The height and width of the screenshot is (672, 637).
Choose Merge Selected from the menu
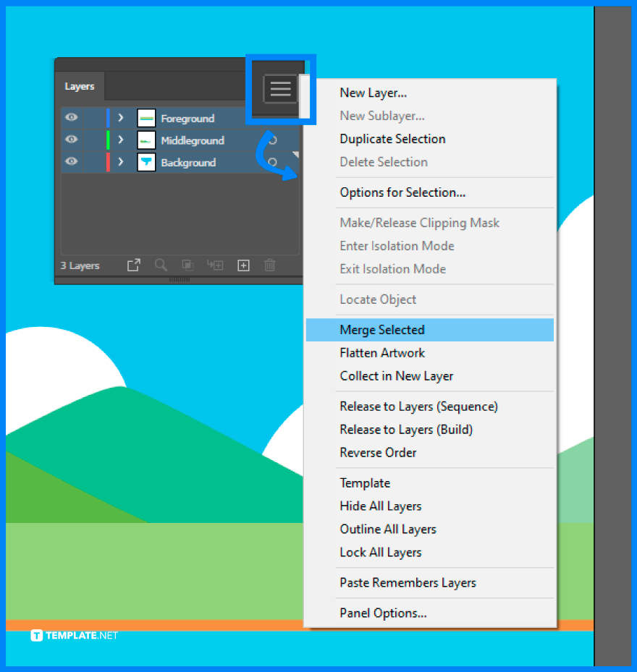[381, 329]
